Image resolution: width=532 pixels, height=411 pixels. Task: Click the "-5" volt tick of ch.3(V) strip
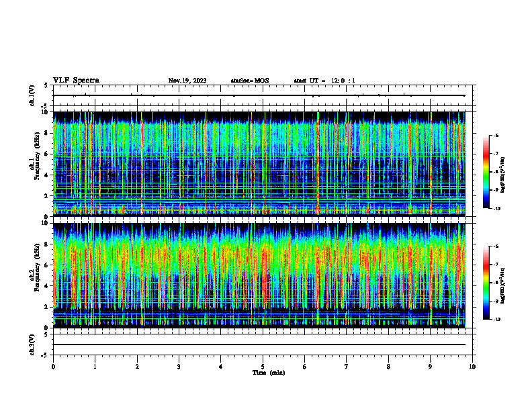45,355
